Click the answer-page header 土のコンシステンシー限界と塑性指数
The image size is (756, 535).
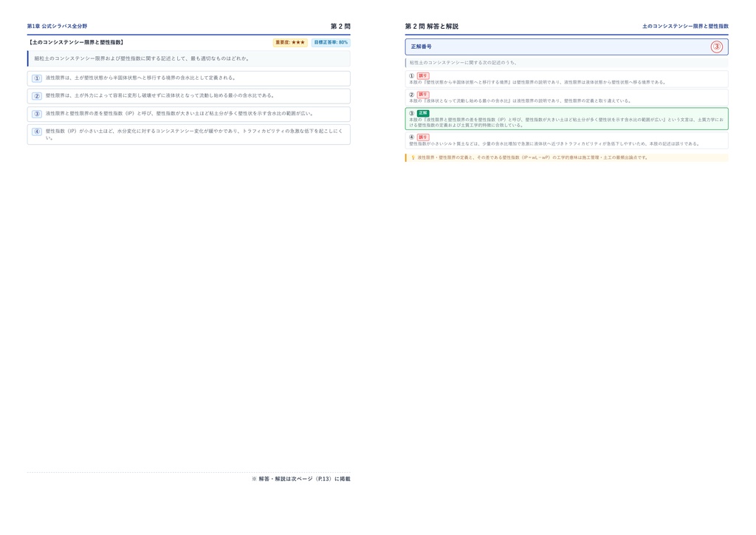click(x=685, y=26)
